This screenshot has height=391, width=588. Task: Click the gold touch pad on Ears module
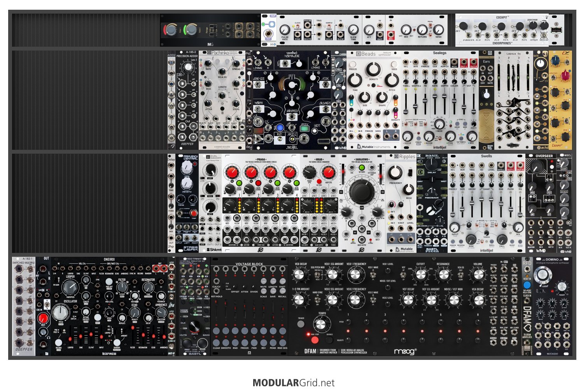point(486,125)
